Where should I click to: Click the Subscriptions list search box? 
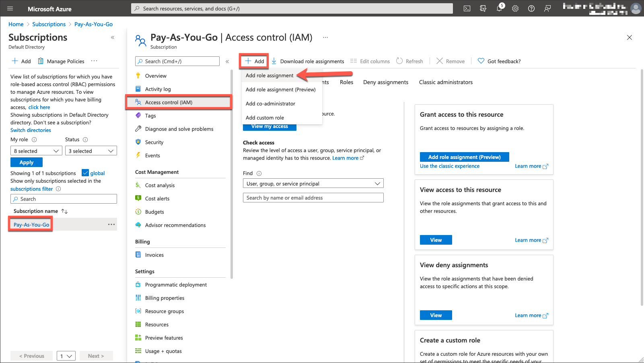(x=64, y=199)
